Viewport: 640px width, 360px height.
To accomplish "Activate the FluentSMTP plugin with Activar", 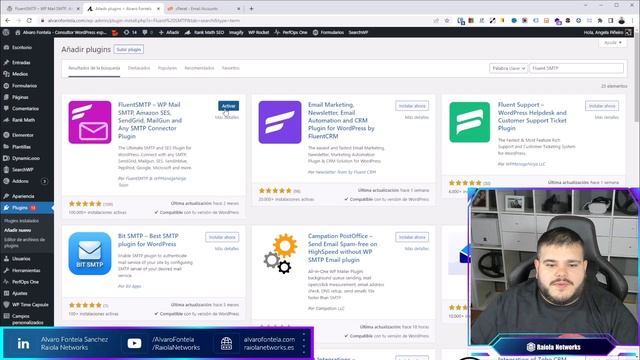I will pos(228,106).
